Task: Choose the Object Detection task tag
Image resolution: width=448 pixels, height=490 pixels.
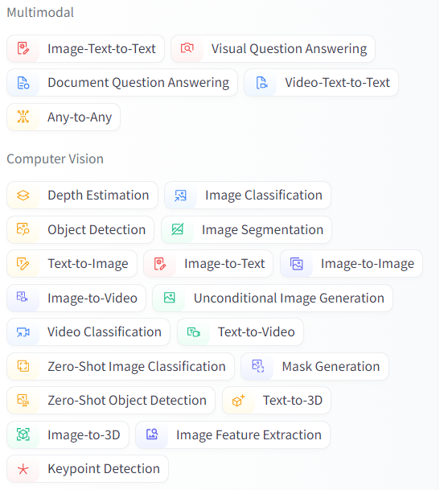Action: pos(80,229)
